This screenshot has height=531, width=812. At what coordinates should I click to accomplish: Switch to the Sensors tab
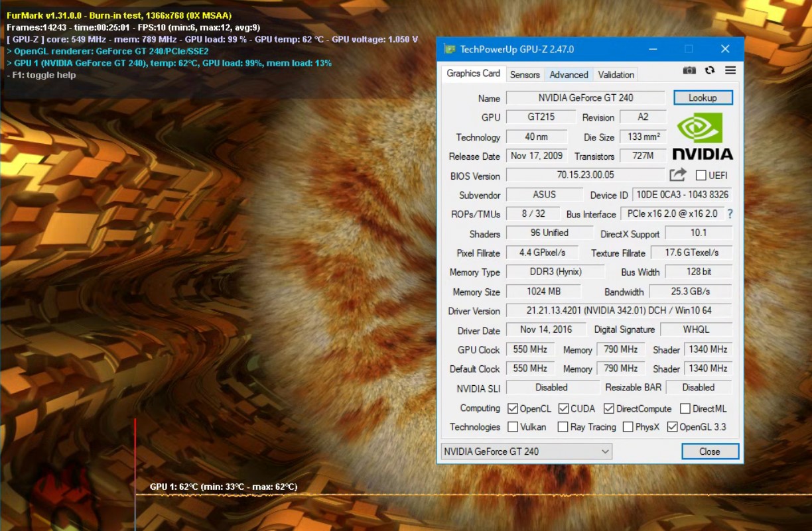[x=525, y=74]
